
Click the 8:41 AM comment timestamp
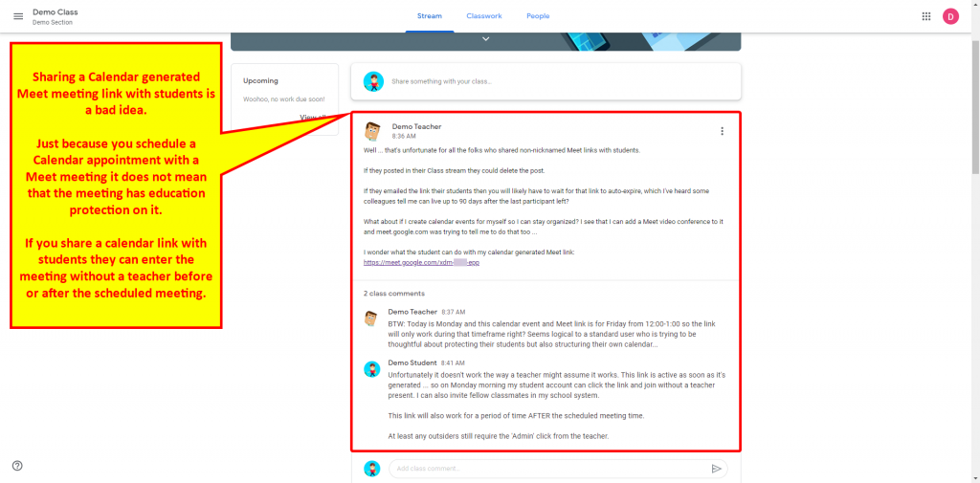(453, 363)
